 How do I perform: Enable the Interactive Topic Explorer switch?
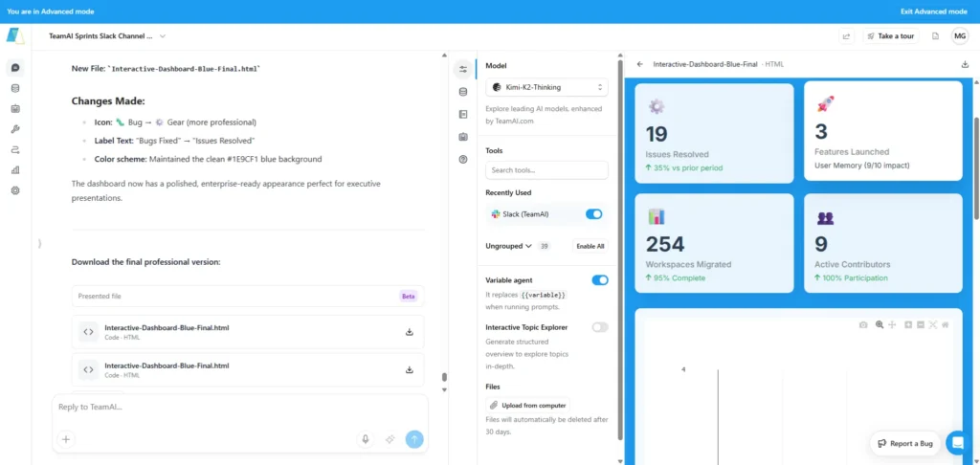(600, 327)
